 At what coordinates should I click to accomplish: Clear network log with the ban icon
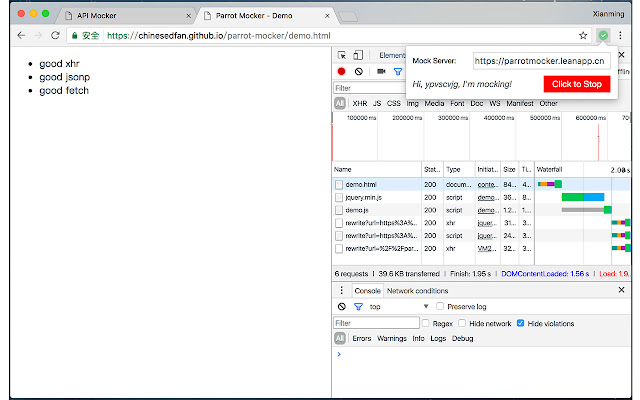pyautogui.click(x=359, y=71)
